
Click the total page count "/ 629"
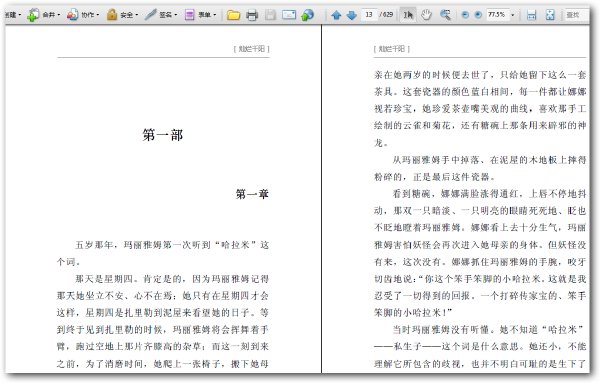click(386, 15)
